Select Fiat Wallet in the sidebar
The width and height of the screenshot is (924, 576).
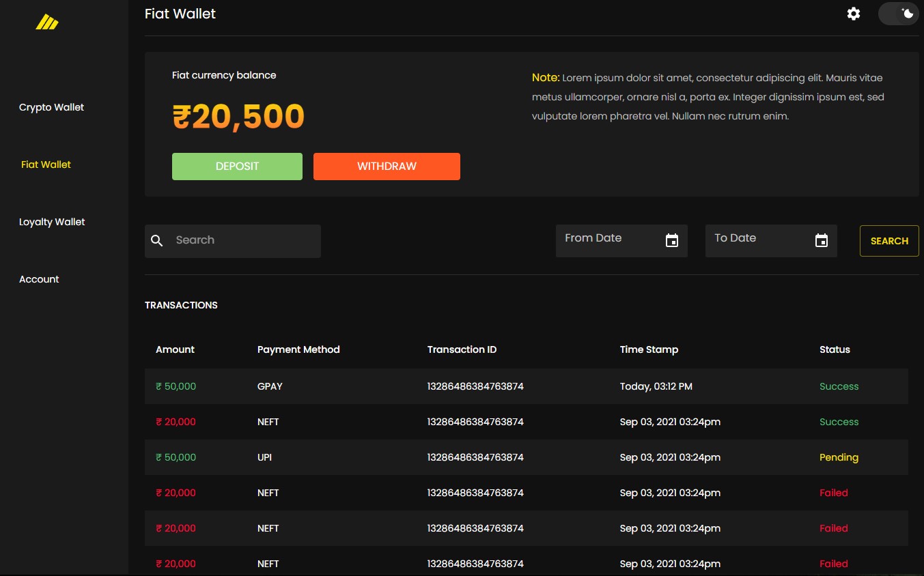(x=46, y=164)
